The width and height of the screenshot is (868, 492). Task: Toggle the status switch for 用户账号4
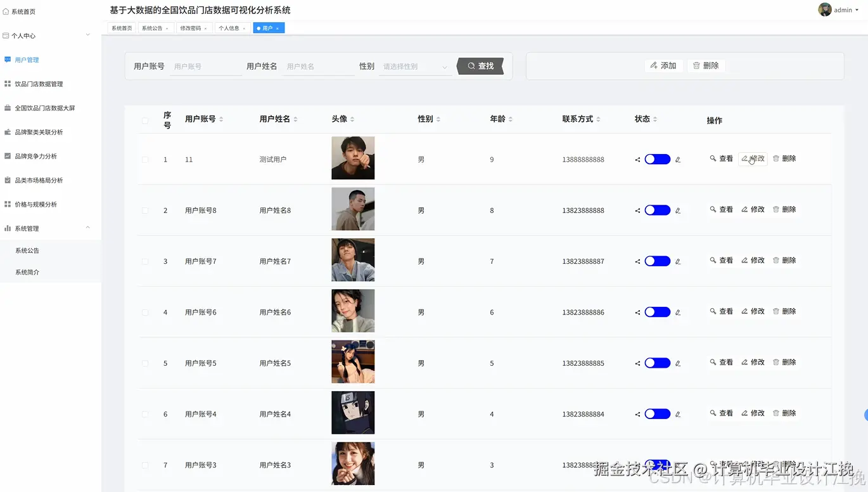(x=658, y=414)
